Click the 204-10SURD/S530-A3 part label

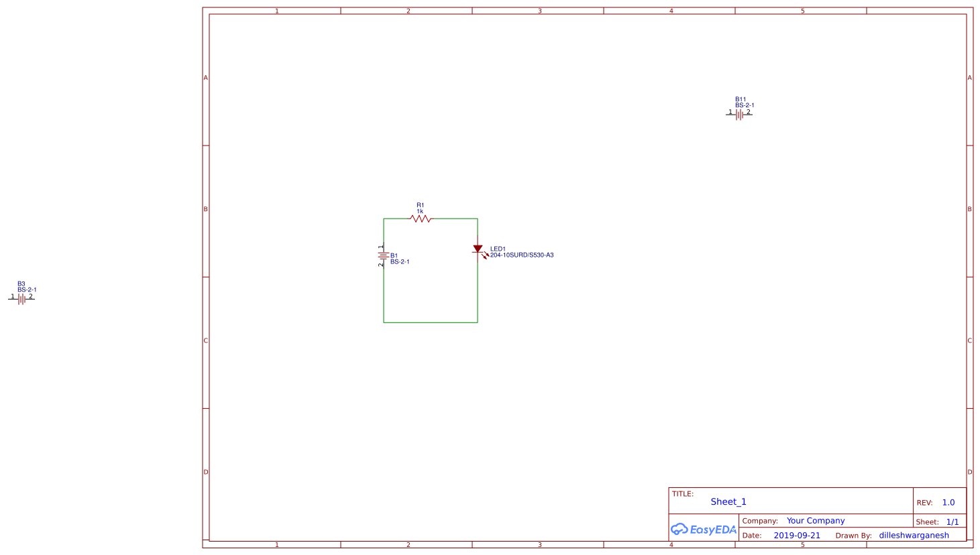click(522, 255)
